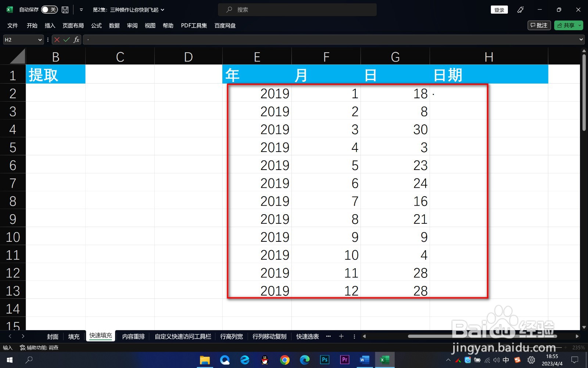This screenshot has height=368, width=588.
Task: Open the PDF工具集 tab
Action: click(x=194, y=25)
